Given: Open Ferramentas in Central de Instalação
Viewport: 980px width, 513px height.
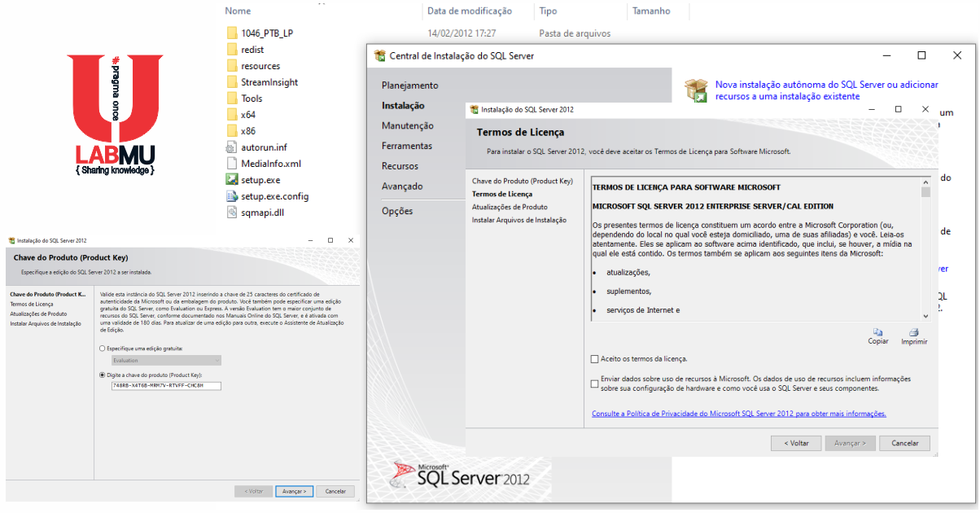Looking at the screenshot, I should click(x=407, y=147).
